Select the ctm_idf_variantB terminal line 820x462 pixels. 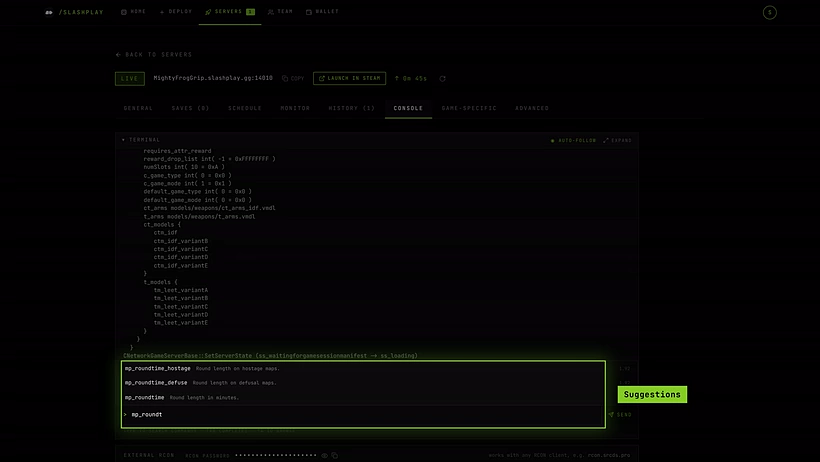[180, 241]
